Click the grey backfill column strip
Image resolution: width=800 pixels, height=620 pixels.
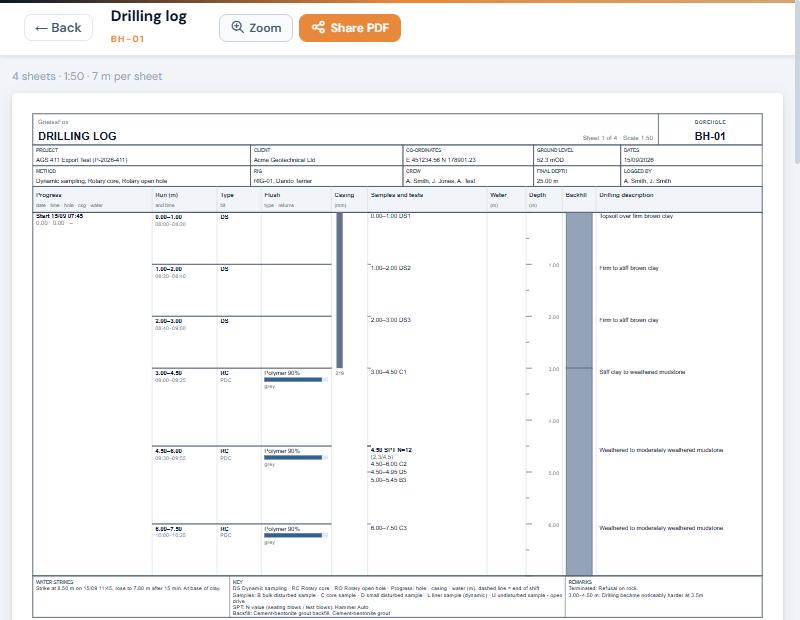579,394
